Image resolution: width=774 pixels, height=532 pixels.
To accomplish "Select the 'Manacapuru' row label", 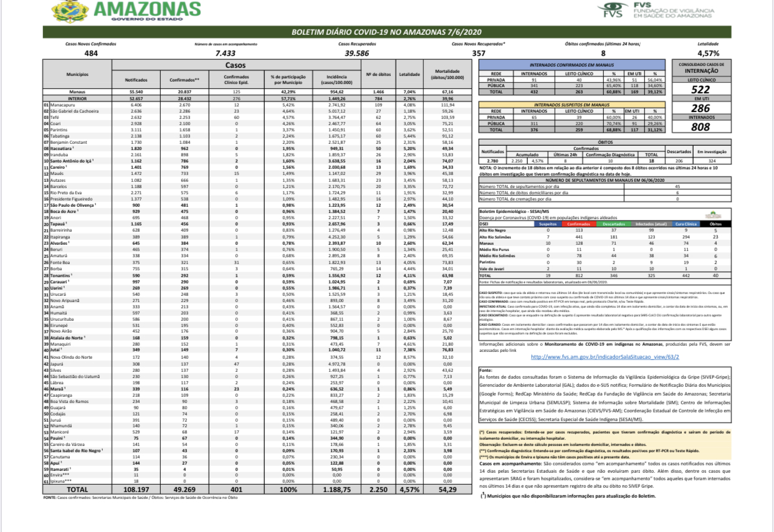I will 64,104.
